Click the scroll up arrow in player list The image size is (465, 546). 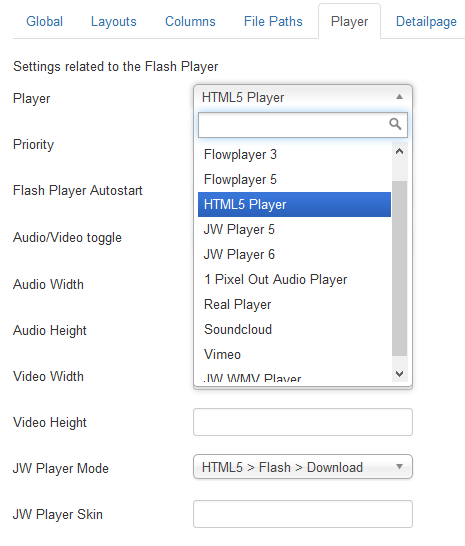[400, 151]
